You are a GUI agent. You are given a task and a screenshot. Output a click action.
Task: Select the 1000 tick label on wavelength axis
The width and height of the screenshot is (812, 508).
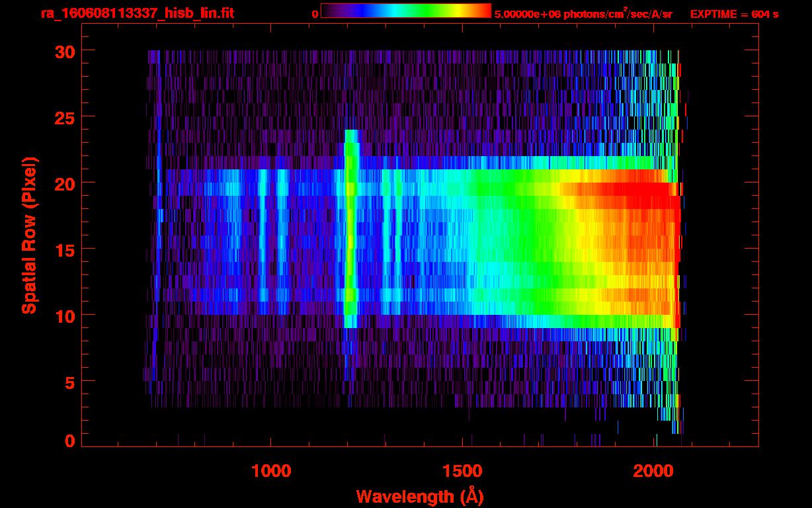point(270,471)
